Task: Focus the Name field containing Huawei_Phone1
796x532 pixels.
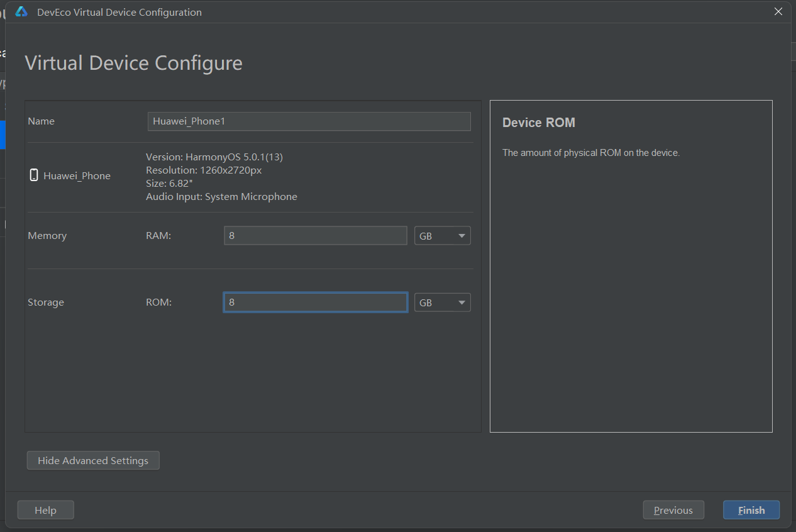Action: [x=309, y=121]
